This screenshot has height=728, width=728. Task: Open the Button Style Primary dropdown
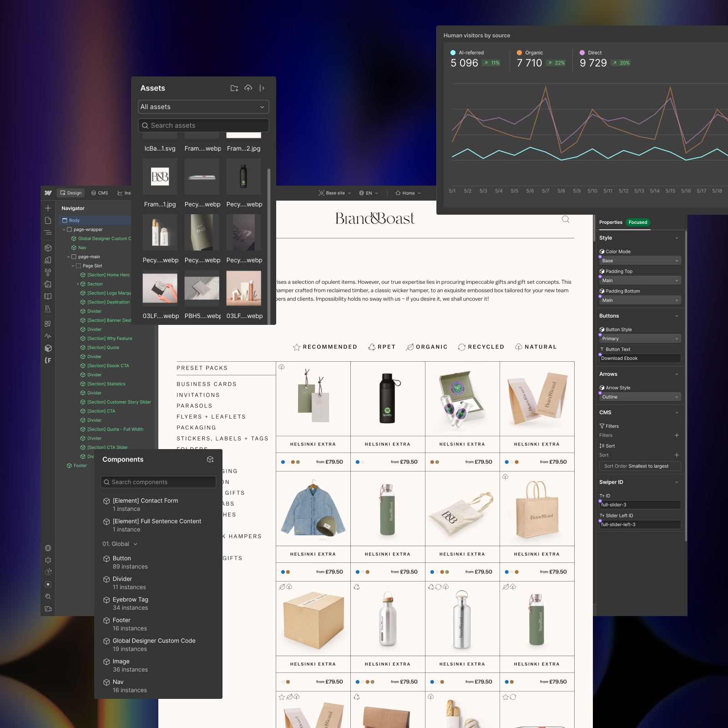point(640,339)
